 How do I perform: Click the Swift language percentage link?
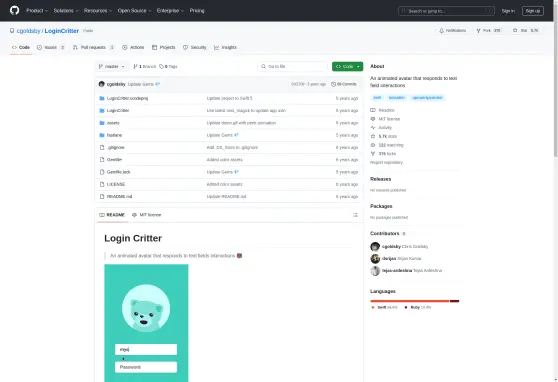[x=384, y=308]
